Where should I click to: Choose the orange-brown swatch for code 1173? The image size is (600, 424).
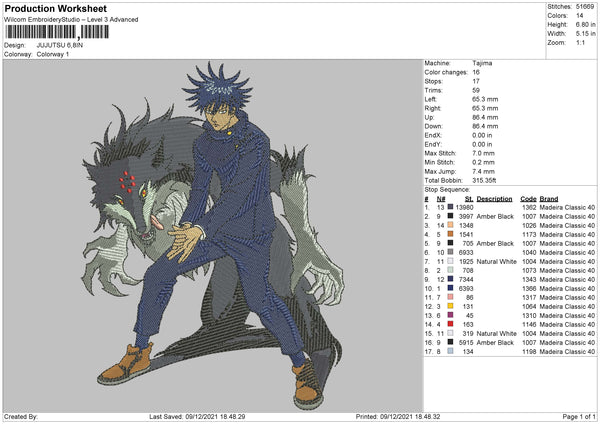450,234
